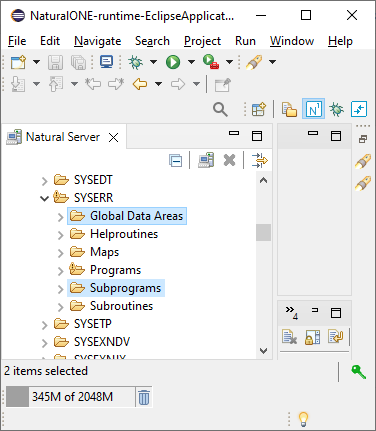Click the light bulb tip icon
Screen dimensions: 376x431
[303, 419]
